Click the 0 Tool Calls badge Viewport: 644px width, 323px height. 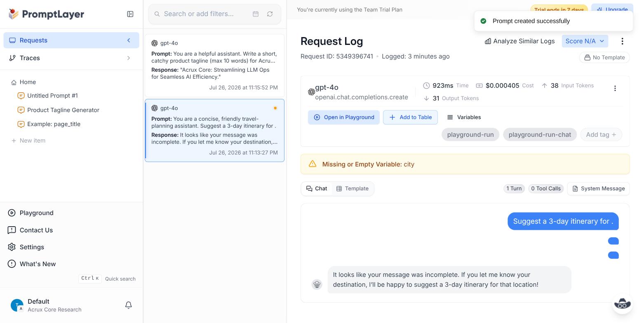pyautogui.click(x=546, y=189)
